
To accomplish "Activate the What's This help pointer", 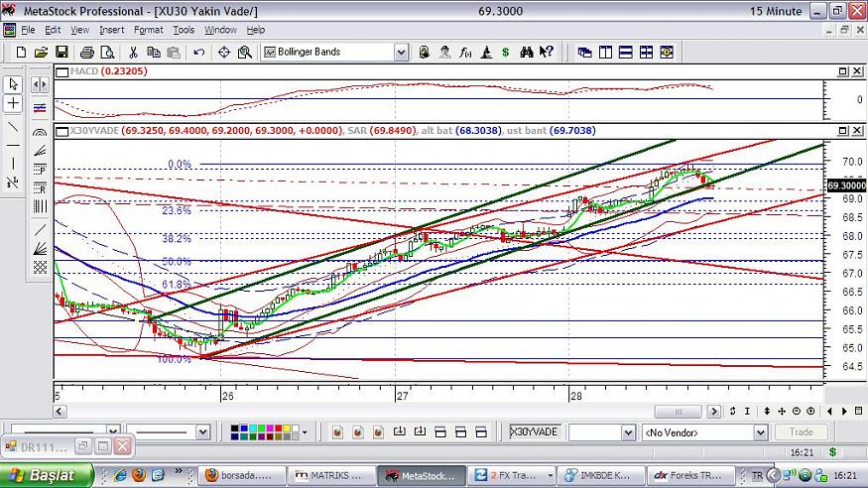I will (547, 52).
